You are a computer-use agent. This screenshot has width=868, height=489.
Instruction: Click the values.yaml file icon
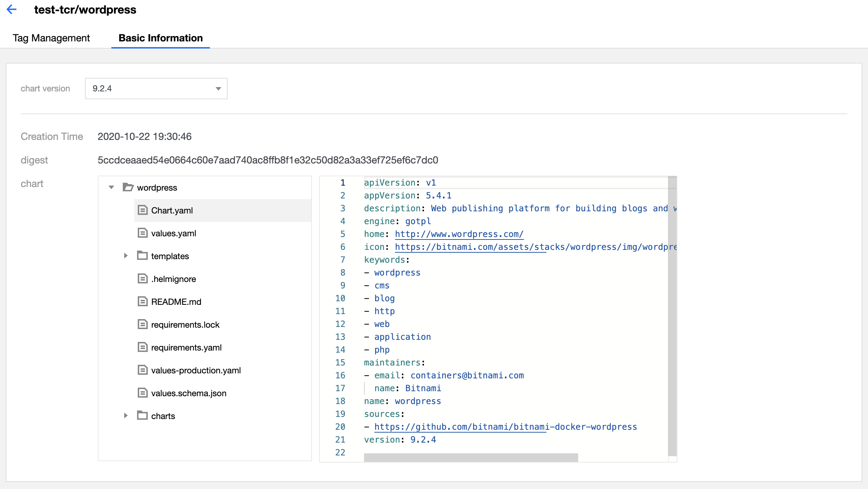142,233
